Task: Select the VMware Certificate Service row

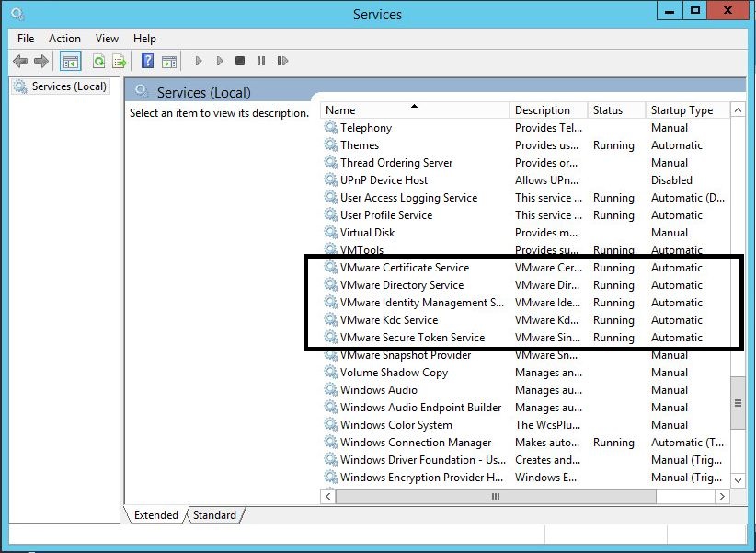Action: pyautogui.click(x=405, y=268)
